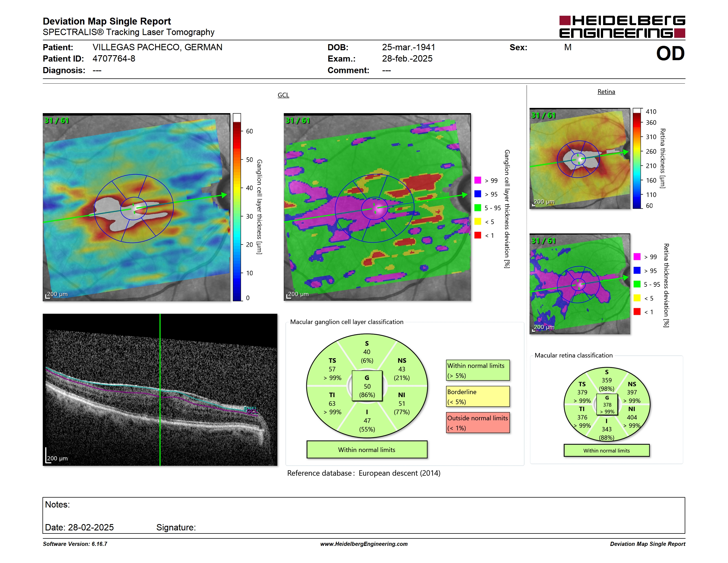Click the retina thickness color scale bar
Image resolution: width=728 pixels, height=563 pixels.
click(x=637, y=158)
